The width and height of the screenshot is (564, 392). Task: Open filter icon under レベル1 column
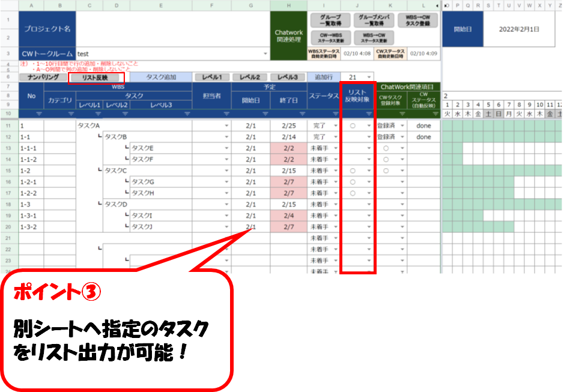coord(98,113)
